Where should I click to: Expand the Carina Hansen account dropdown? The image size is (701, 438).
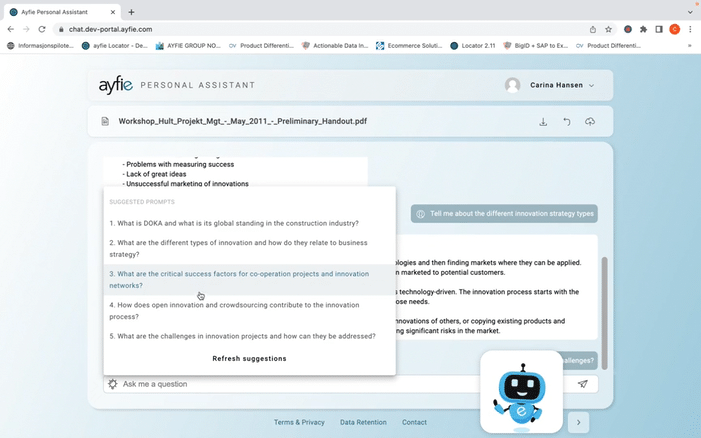click(x=591, y=85)
